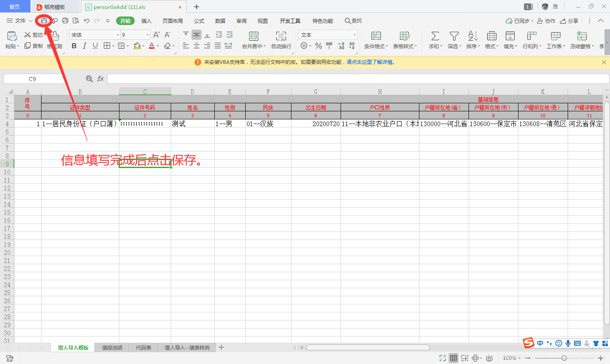The width and height of the screenshot is (610, 364).
Task: Toggle top vertical alignment
Action: (x=186, y=35)
